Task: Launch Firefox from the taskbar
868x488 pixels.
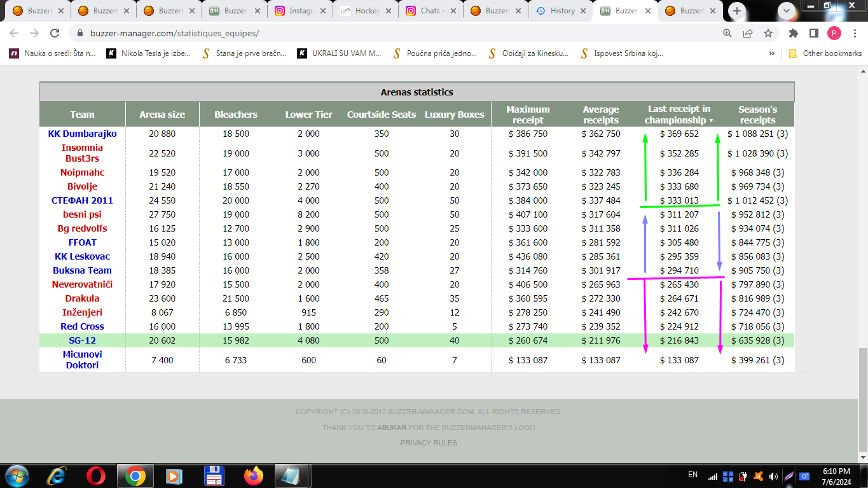Action: [253, 476]
